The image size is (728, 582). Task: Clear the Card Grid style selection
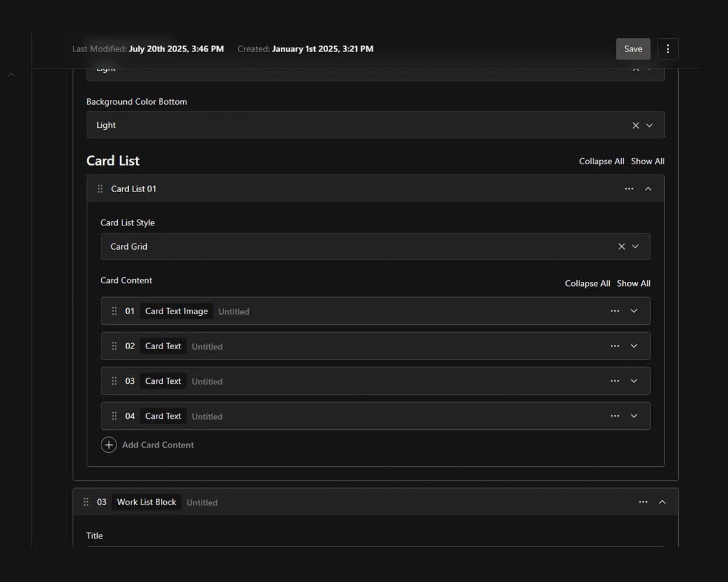pyautogui.click(x=621, y=247)
